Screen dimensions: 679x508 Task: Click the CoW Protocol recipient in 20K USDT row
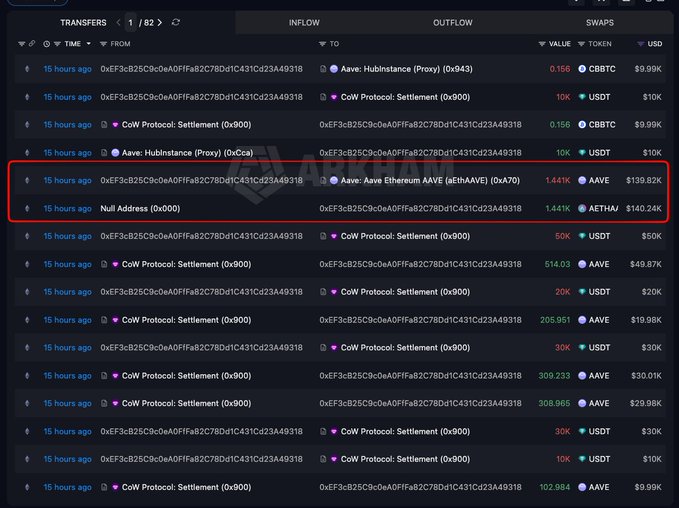point(405,292)
